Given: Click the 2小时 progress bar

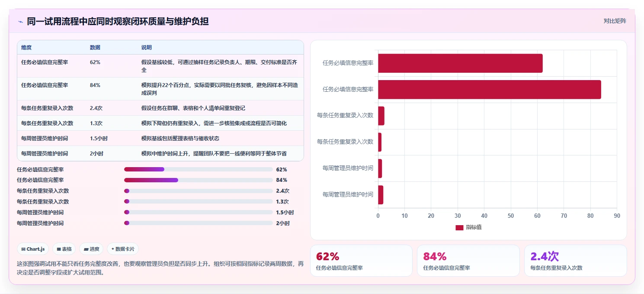Looking at the screenshot, I should (x=198, y=223).
